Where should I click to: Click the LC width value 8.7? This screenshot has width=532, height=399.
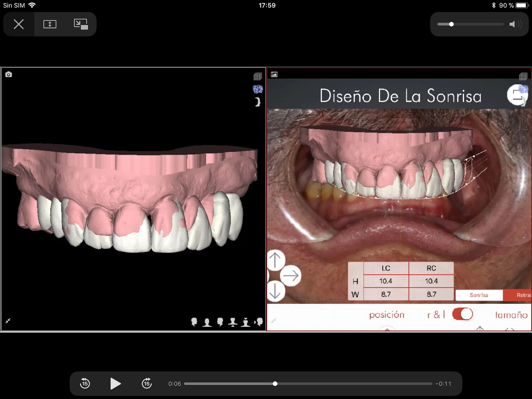[x=386, y=294]
